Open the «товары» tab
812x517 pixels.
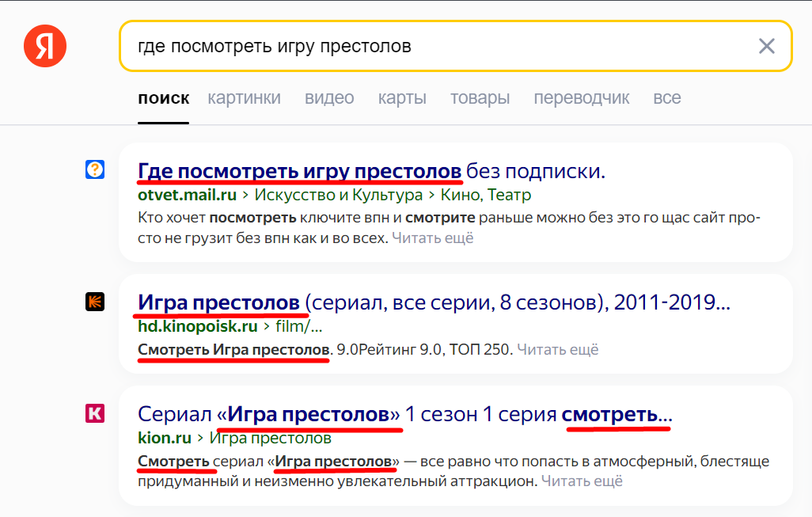pyautogui.click(x=480, y=98)
